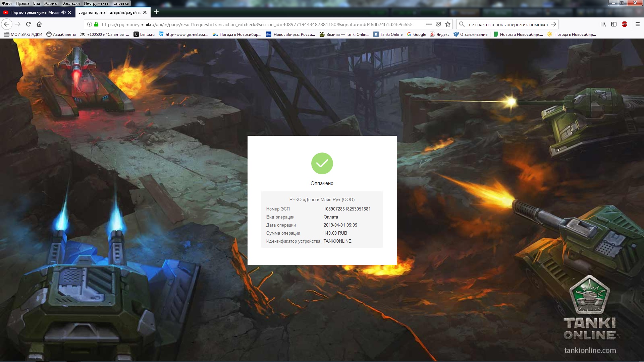Open the Правка menu
The width and height of the screenshot is (644, 362).
click(22, 3)
